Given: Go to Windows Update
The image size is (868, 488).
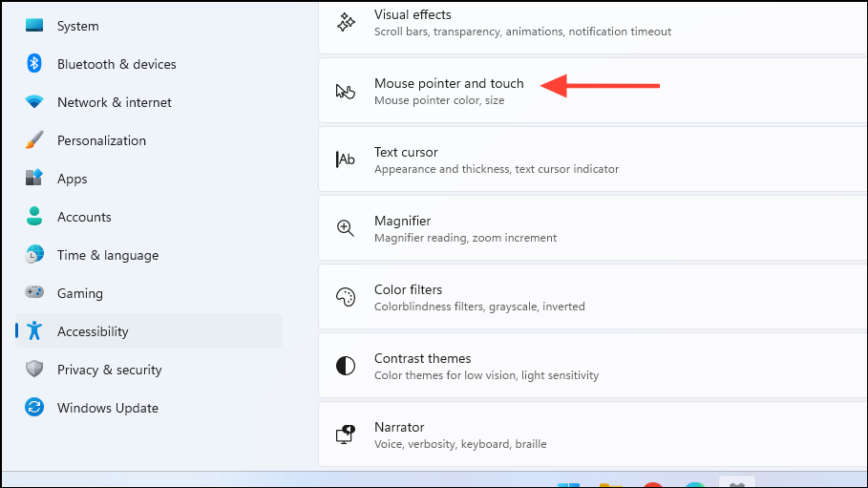Looking at the screenshot, I should [x=150, y=408].
